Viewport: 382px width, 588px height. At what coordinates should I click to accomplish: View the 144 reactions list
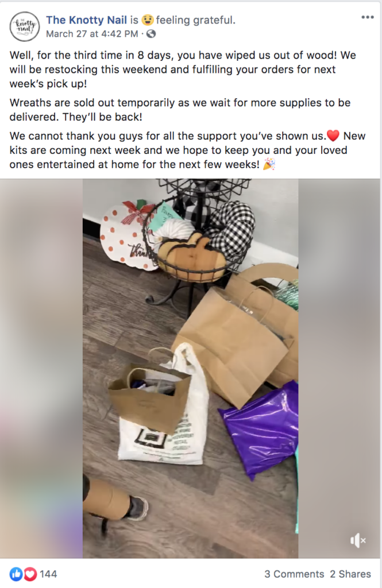[x=48, y=574]
